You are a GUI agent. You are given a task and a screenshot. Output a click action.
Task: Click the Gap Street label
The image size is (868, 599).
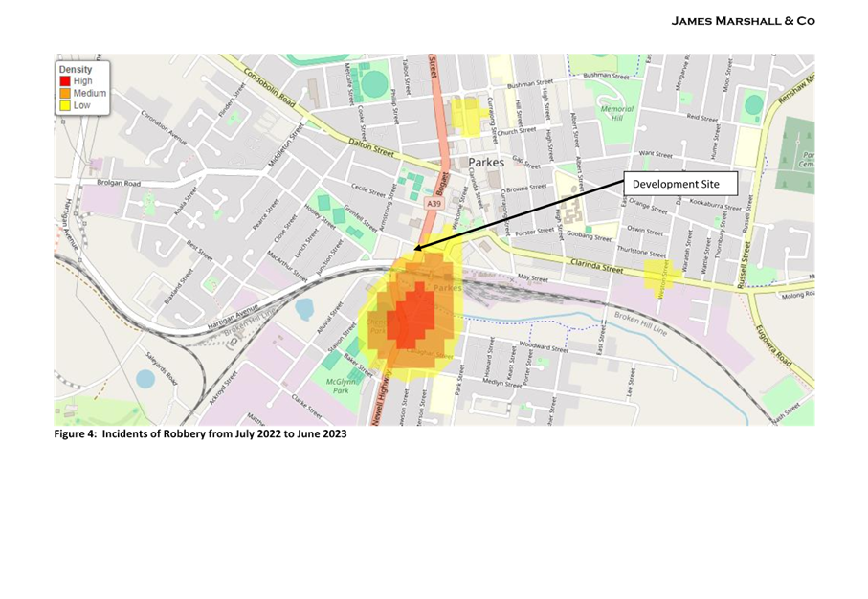[526, 163]
